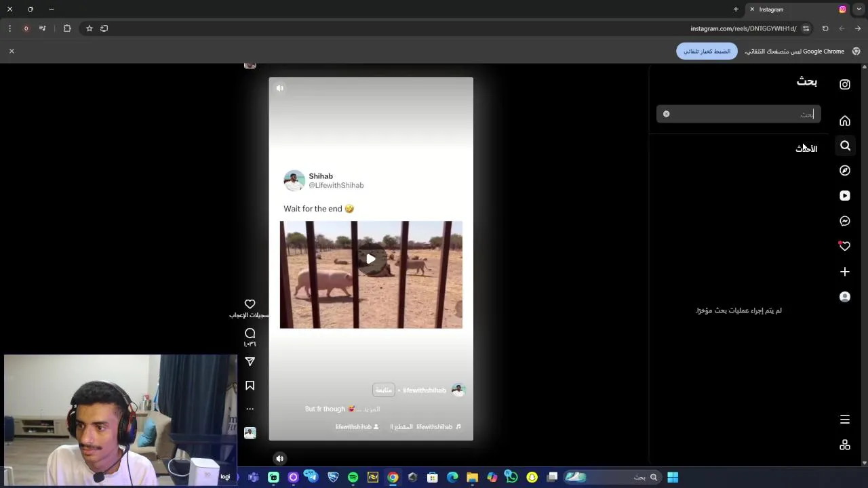Open the Windows Start button

point(673,477)
